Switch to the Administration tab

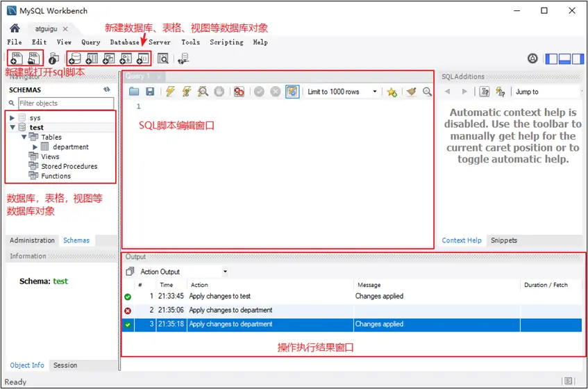click(32, 240)
